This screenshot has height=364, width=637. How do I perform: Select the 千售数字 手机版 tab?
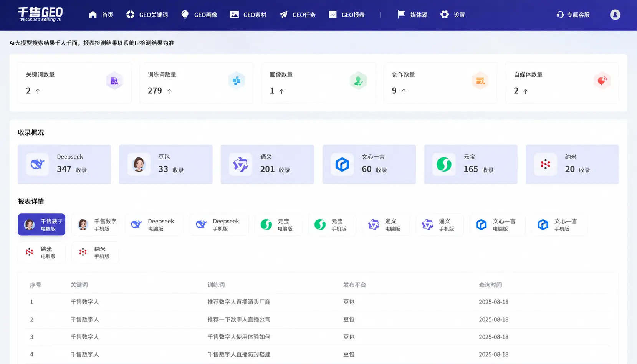(x=95, y=225)
